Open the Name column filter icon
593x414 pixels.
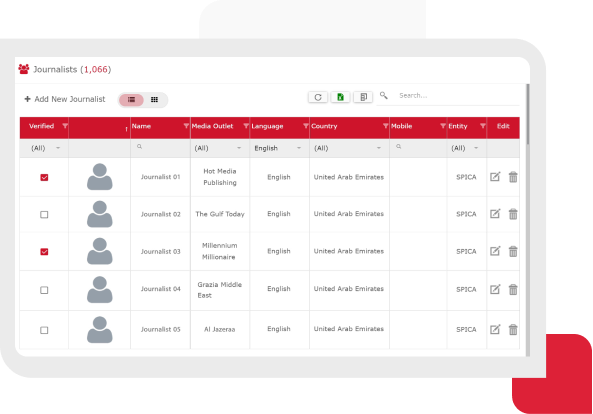tap(186, 126)
